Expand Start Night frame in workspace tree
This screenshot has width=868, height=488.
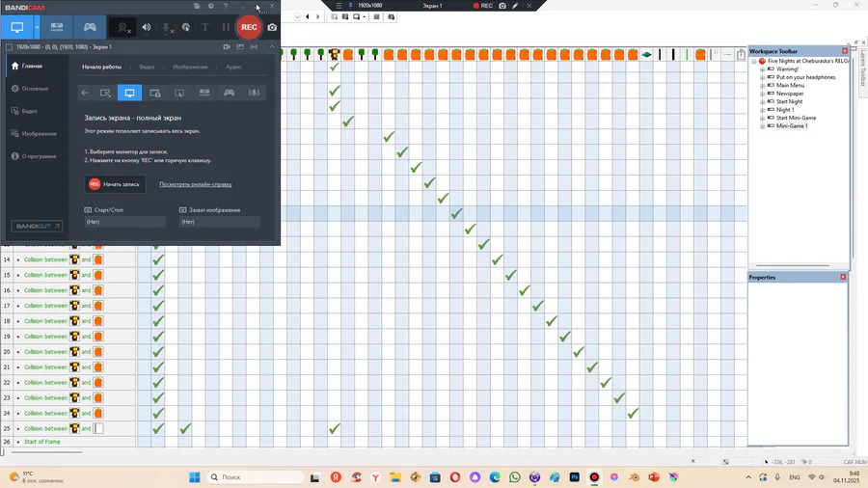point(762,102)
